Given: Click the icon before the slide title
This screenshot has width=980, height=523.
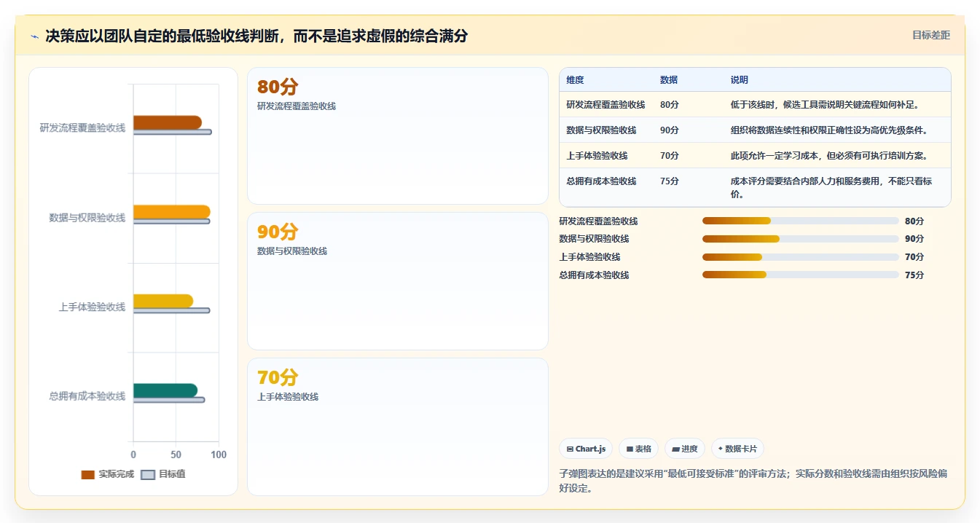Looking at the screenshot, I should click(34, 36).
